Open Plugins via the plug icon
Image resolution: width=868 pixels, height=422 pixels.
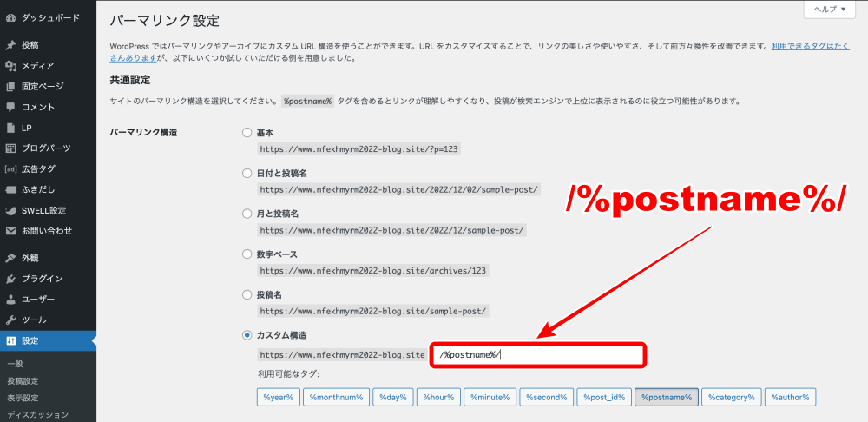10,279
